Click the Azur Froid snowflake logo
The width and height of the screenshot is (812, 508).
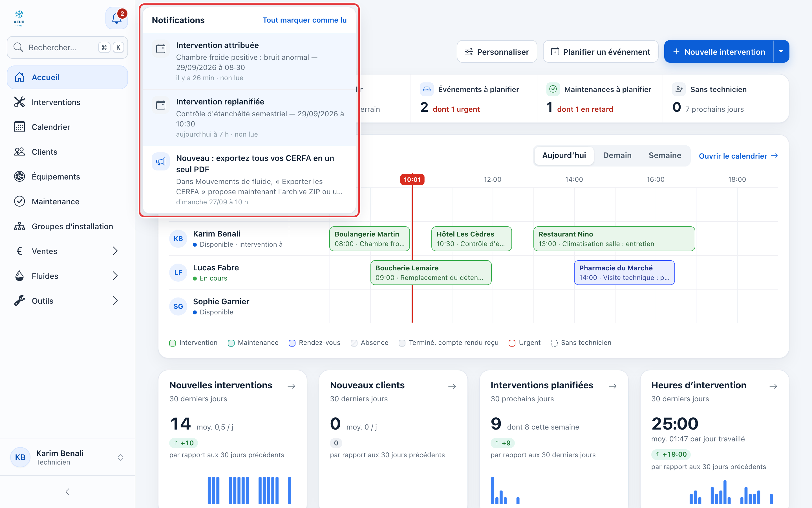[x=19, y=18]
